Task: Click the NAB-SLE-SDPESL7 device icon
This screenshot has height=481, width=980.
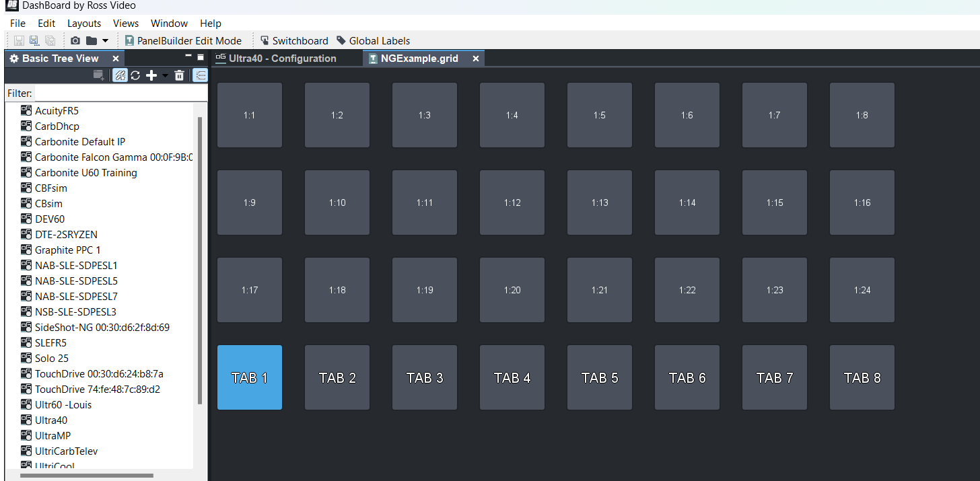Action: click(x=26, y=296)
